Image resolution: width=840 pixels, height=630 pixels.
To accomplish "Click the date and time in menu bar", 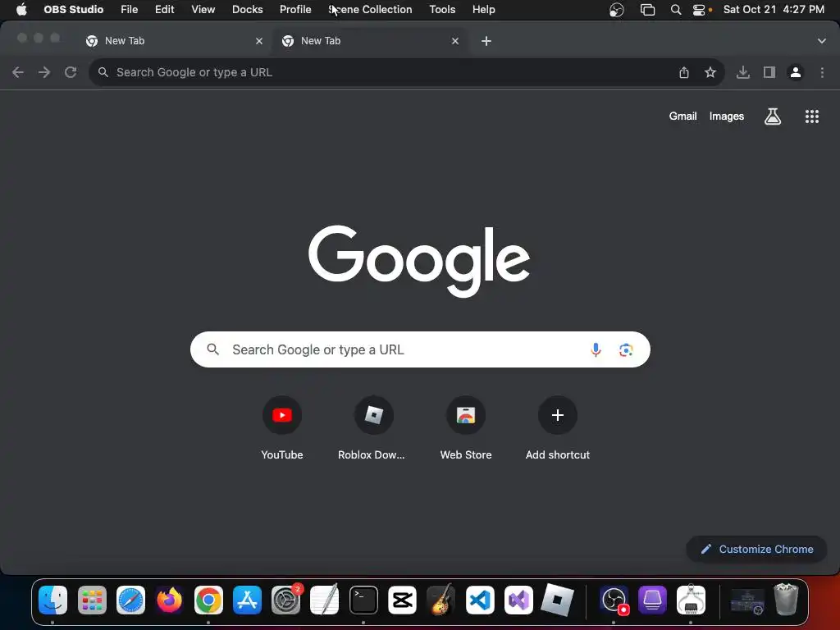I will pyautogui.click(x=774, y=10).
